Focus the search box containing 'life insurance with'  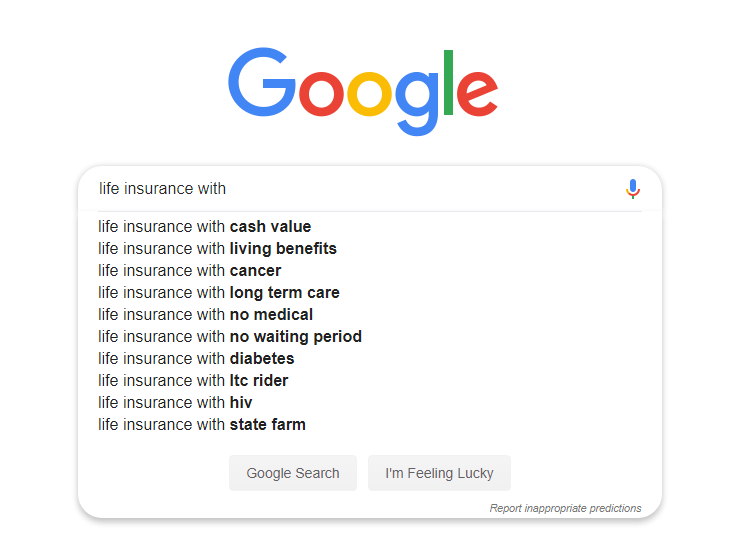pos(359,188)
